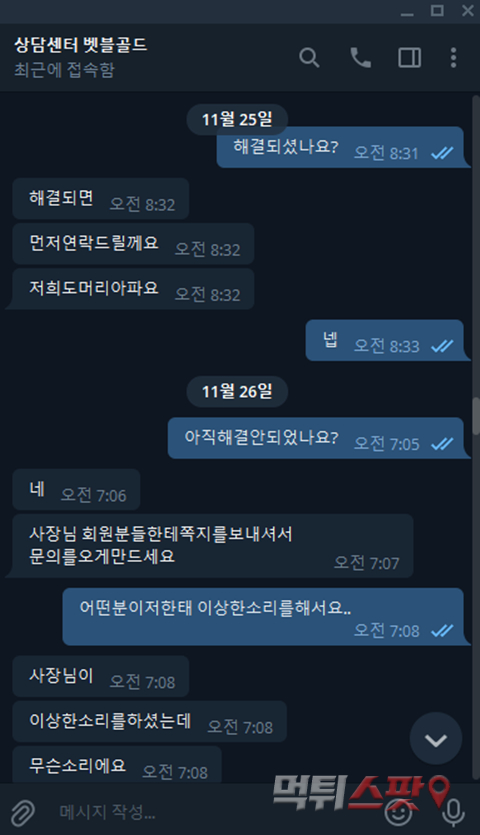Open the emoji picker smiley icon

coord(397,812)
